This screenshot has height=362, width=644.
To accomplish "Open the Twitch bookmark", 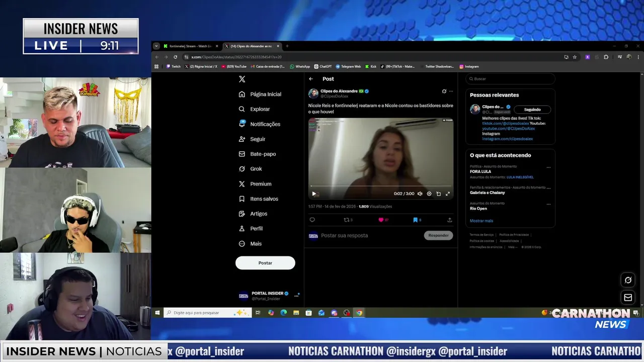I will pos(173,66).
